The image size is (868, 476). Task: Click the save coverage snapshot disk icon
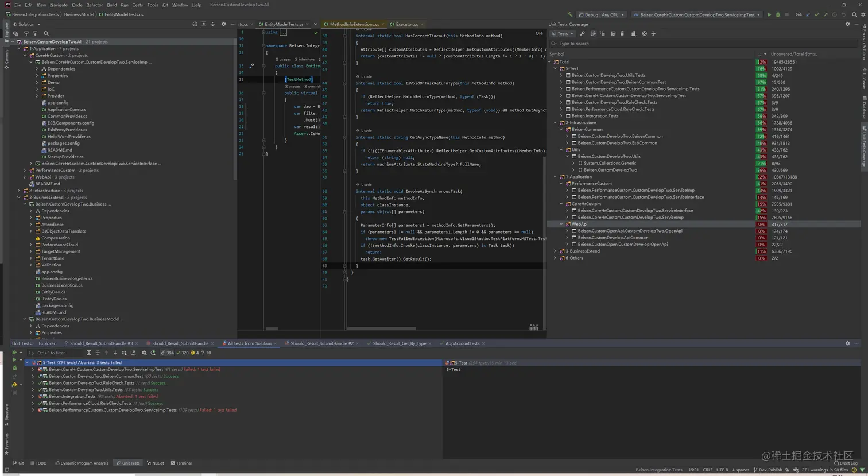click(x=613, y=33)
